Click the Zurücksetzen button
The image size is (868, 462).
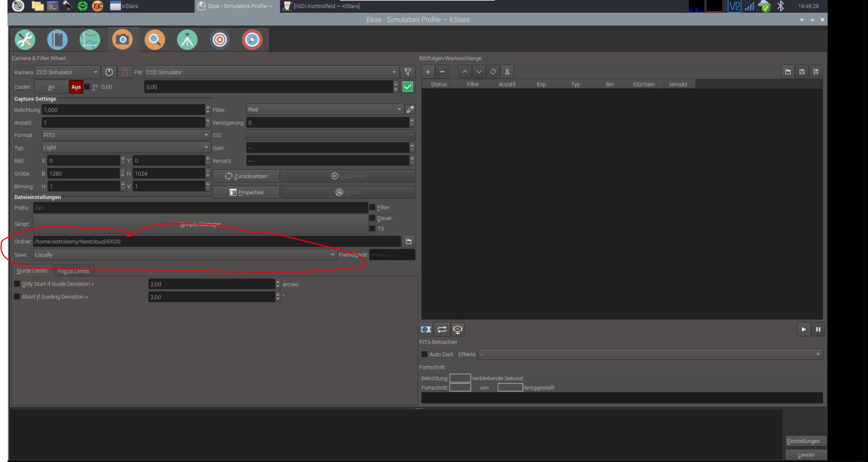(x=246, y=177)
